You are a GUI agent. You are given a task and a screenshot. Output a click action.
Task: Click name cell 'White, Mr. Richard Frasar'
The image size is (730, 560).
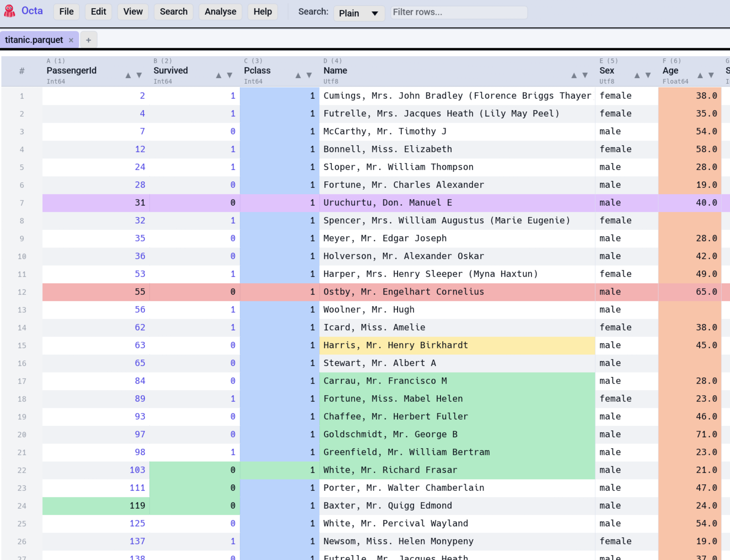click(x=457, y=470)
